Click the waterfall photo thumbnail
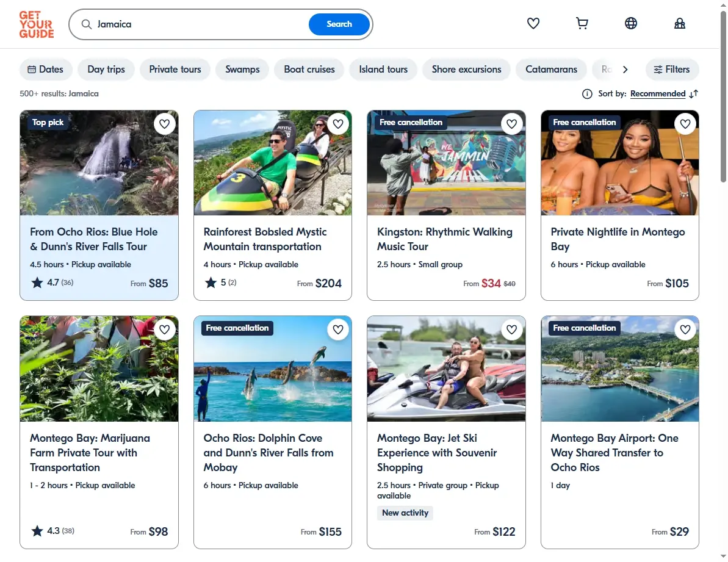 (99, 163)
